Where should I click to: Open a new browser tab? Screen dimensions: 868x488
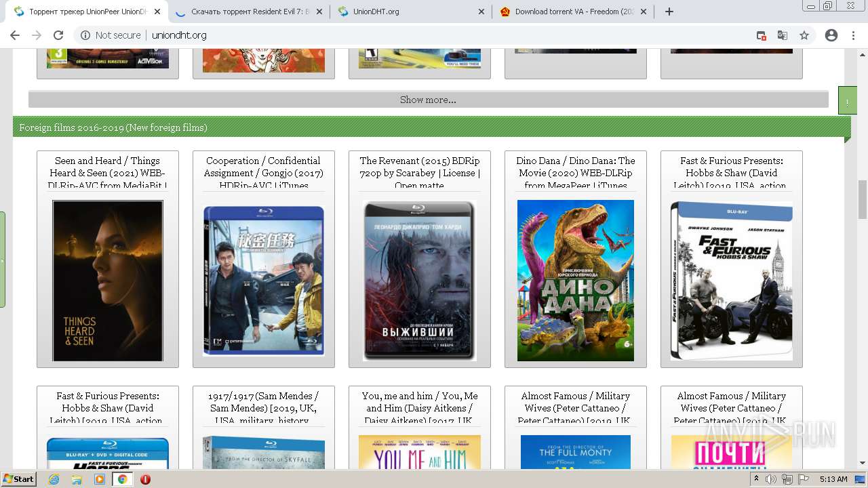click(669, 12)
